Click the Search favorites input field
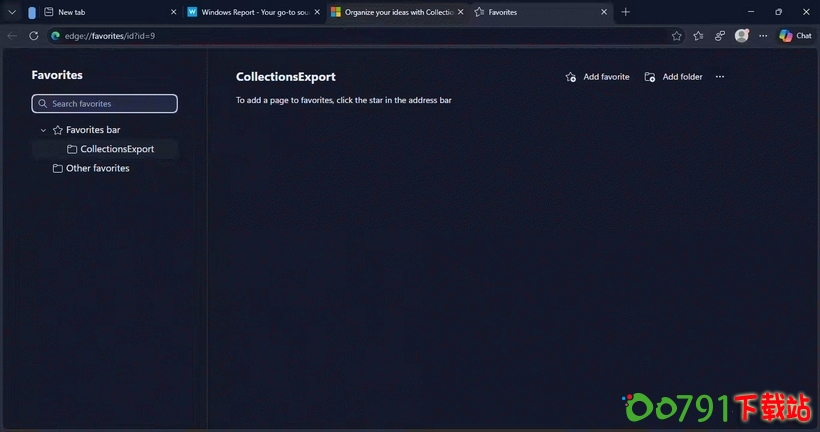The image size is (820, 432). pyautogui.click(x=105, y=104)
